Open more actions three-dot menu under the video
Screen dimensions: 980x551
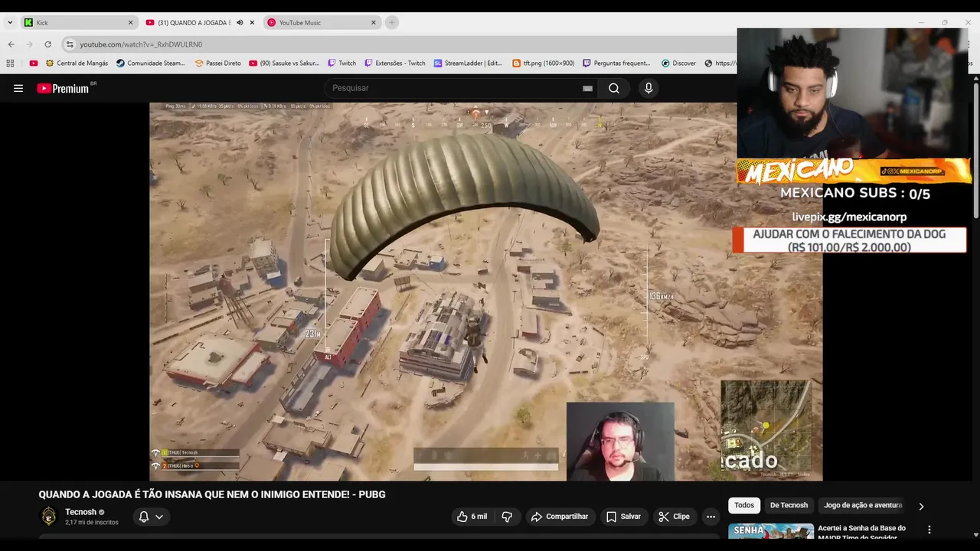[710, 517]
